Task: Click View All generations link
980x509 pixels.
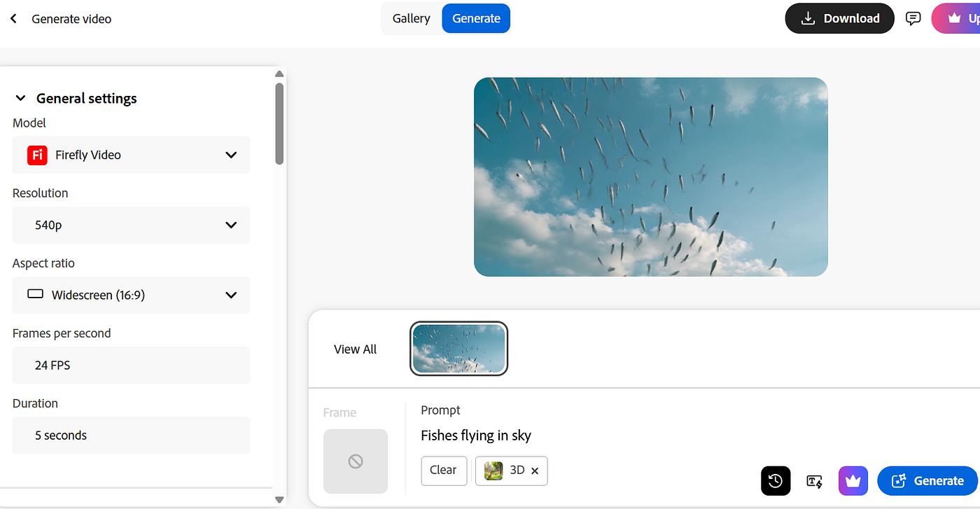Action: point(355,349)
